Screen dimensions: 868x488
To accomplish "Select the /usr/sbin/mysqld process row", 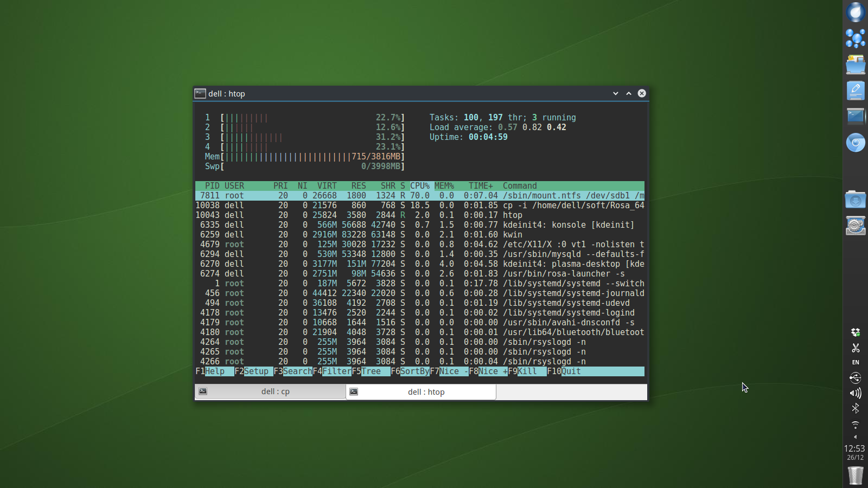I will (420, 254).
